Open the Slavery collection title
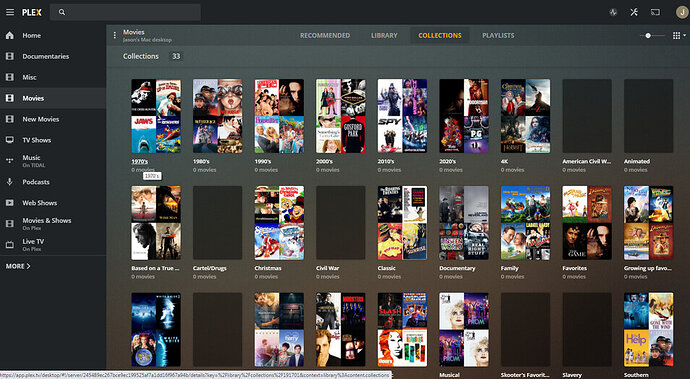This screenshot has width=690, height=379. click(x=572, y=375)
